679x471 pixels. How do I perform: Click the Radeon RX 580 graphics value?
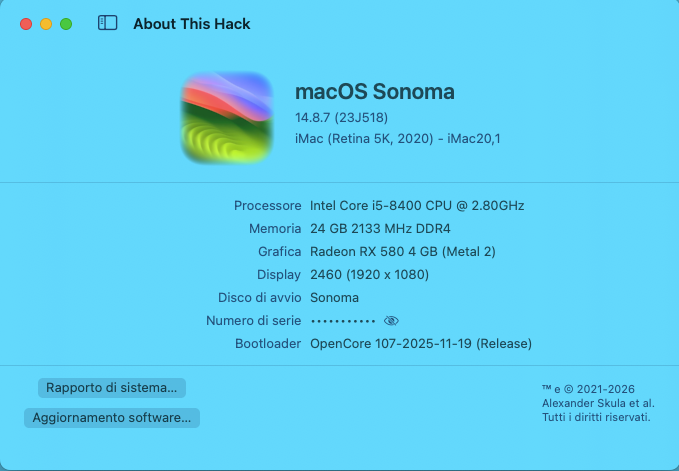(x=402, y=251)
